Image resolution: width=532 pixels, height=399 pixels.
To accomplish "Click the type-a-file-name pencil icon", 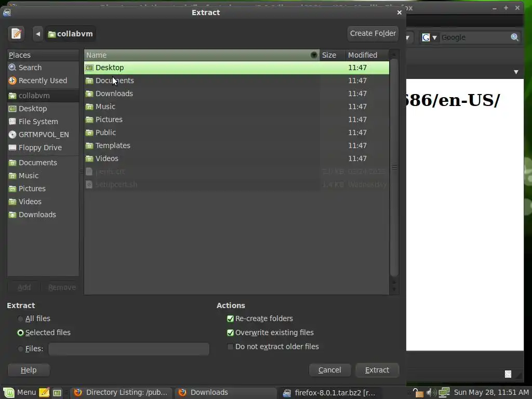I will coord(16,34).
